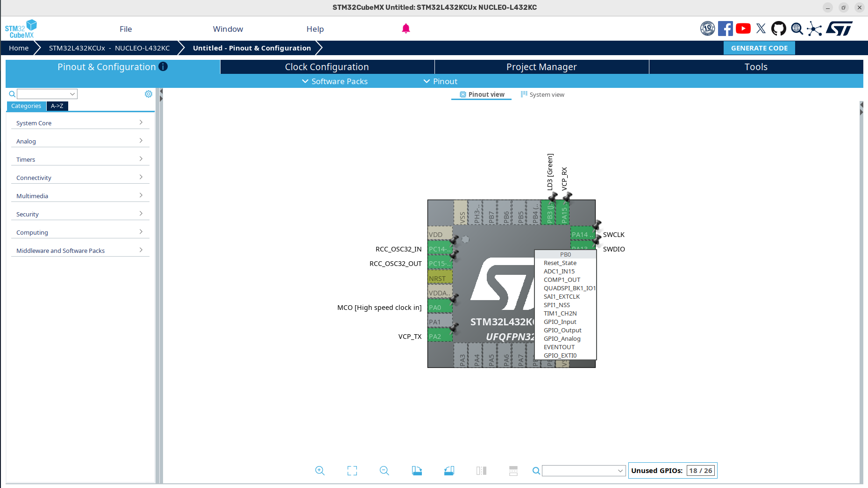
Task: Click the sidebar search magnifier icon
Action: click(x=12, y=94)
